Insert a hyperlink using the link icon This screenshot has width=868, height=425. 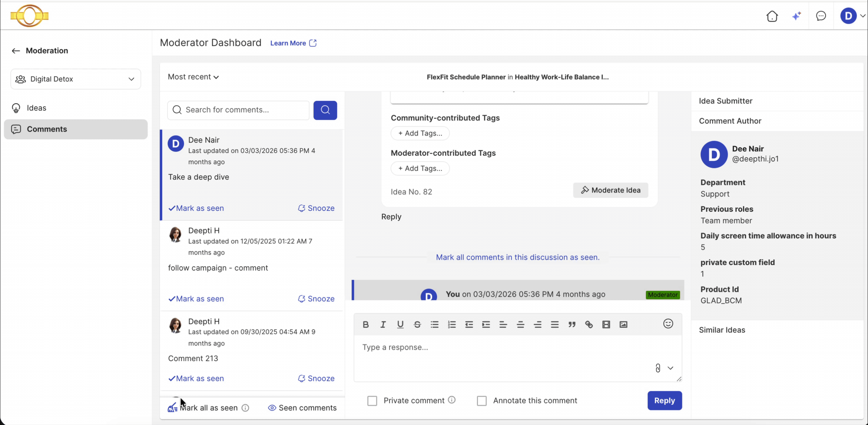[x=589, y=324]
